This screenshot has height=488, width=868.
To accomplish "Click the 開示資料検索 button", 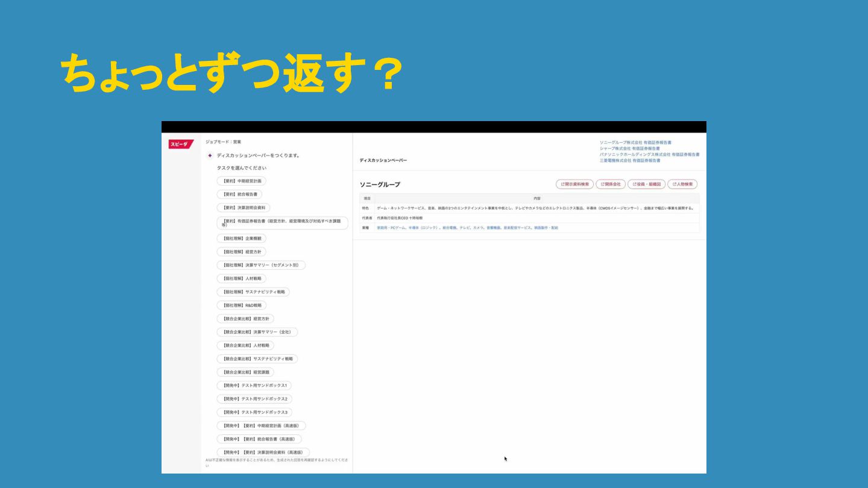I will (574, 184).
